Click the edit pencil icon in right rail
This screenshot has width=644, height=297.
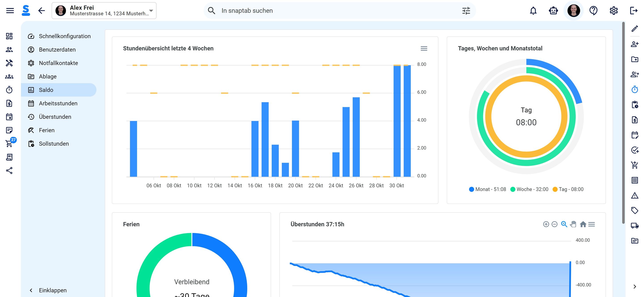click(x=635, y=29)
